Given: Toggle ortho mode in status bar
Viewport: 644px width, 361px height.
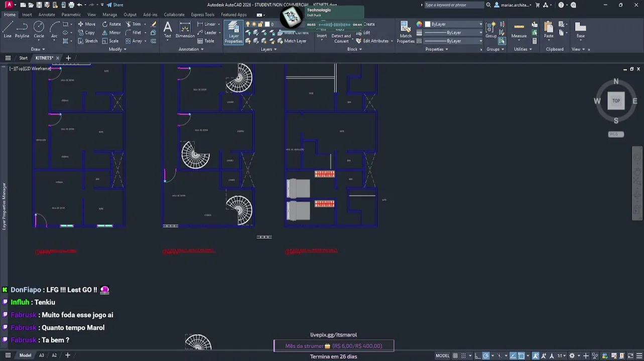Looking at the screenshot, I should 478,355.
